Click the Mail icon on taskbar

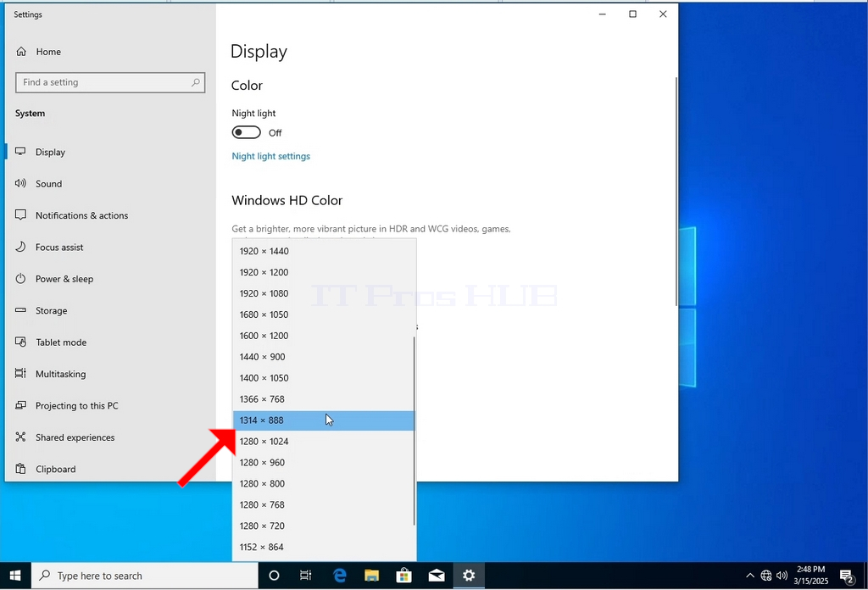coord(437,576)
